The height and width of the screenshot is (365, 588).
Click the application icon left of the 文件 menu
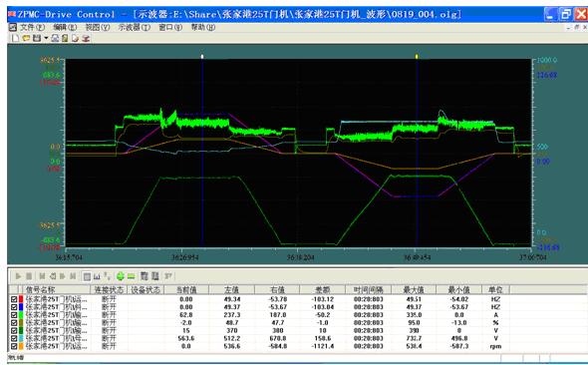pyautogui.click(x=12, y=27)
